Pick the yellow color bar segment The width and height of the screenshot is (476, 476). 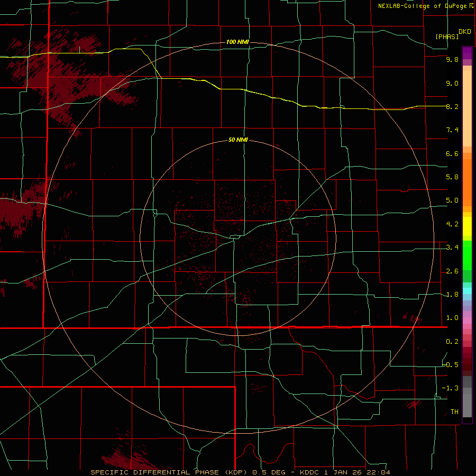pos(467,226)
